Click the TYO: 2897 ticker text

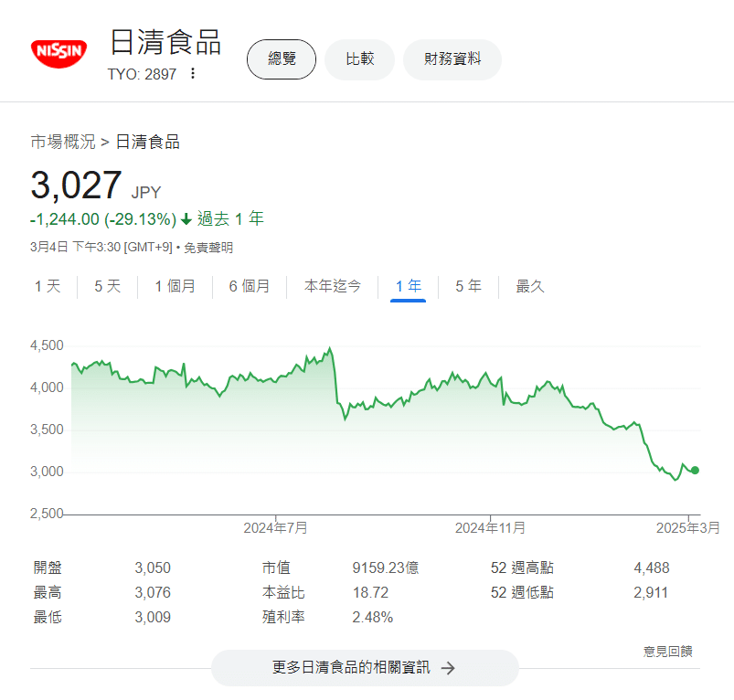(142, 74)
